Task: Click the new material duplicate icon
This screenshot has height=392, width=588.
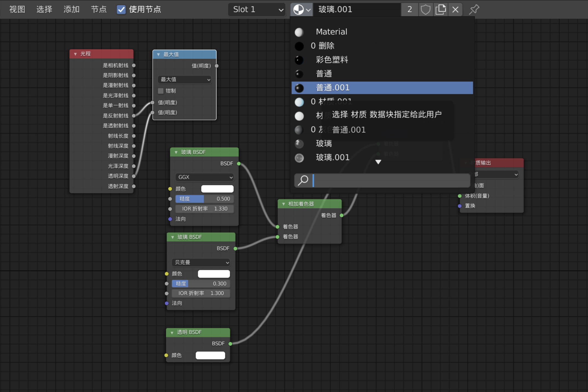Action: pos(440,10)
